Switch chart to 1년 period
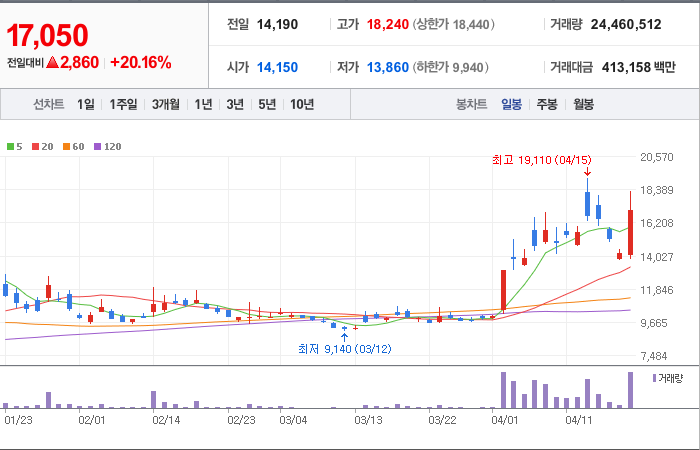This screenshot has height=450, width=700. (203, 104)
